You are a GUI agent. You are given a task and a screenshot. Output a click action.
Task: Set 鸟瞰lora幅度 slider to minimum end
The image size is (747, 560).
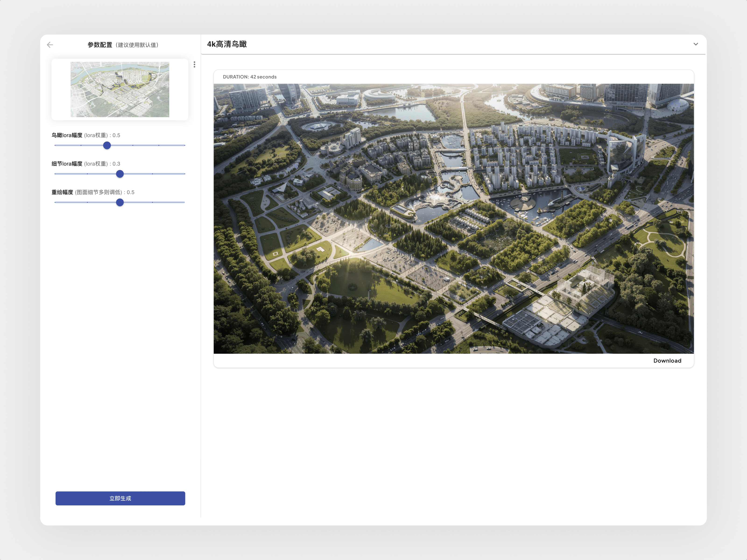(55, 146)
